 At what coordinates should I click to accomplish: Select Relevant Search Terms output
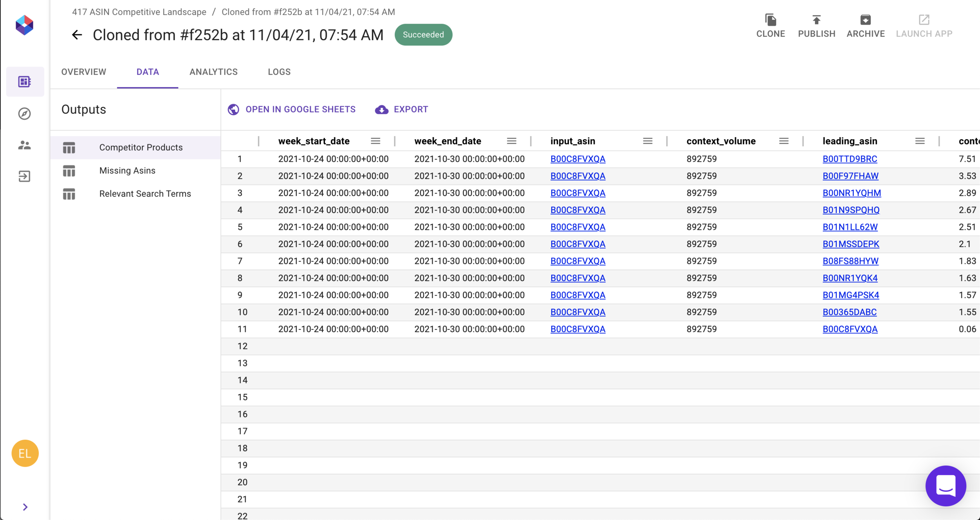click(x=145, y=194)
